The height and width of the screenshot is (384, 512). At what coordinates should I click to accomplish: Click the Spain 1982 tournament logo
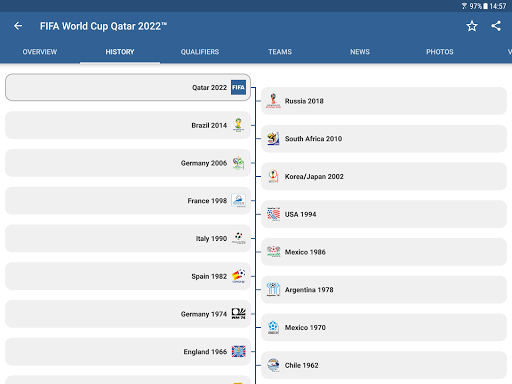[x=238, y=276]
